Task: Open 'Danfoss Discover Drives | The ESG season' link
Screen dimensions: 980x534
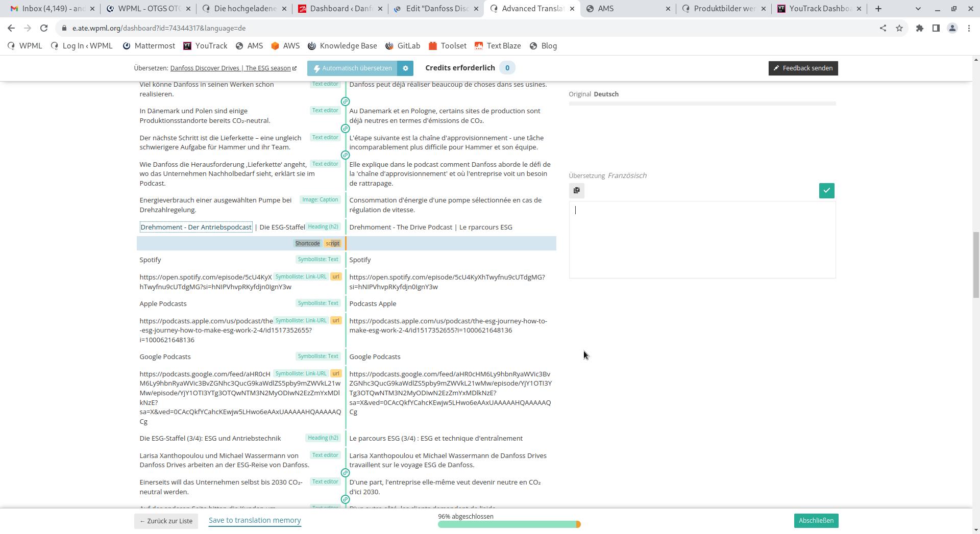Action: point(233,68)
